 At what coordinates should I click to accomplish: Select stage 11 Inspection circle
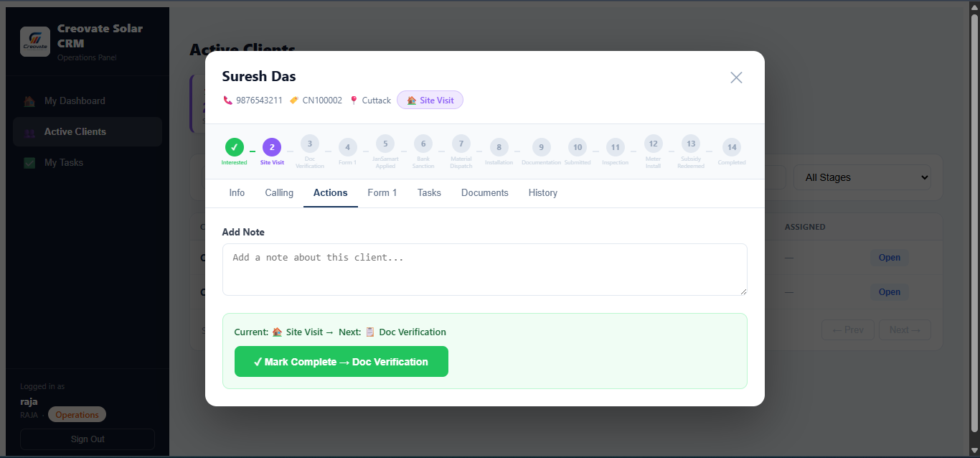[615, 147]
